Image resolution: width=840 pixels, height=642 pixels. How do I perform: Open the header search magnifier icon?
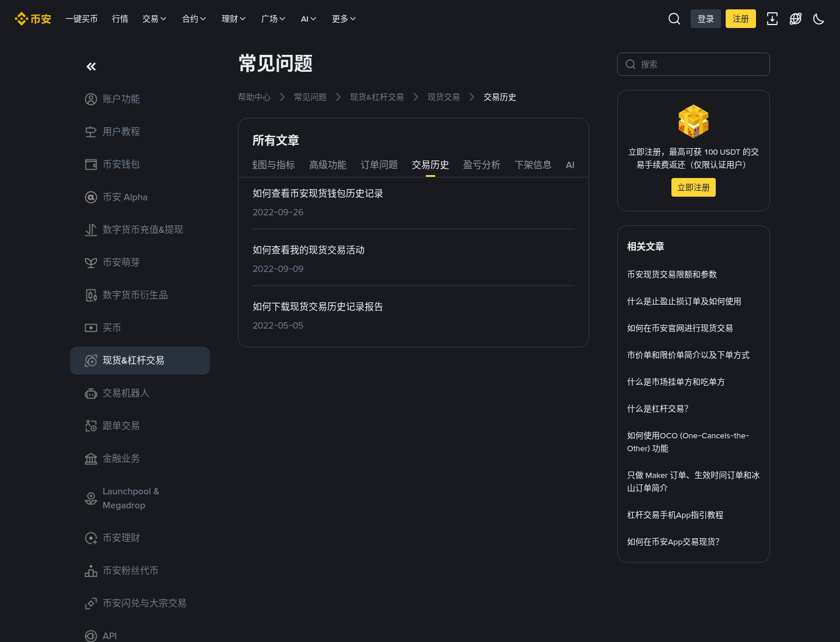click(x=674, y=19)
